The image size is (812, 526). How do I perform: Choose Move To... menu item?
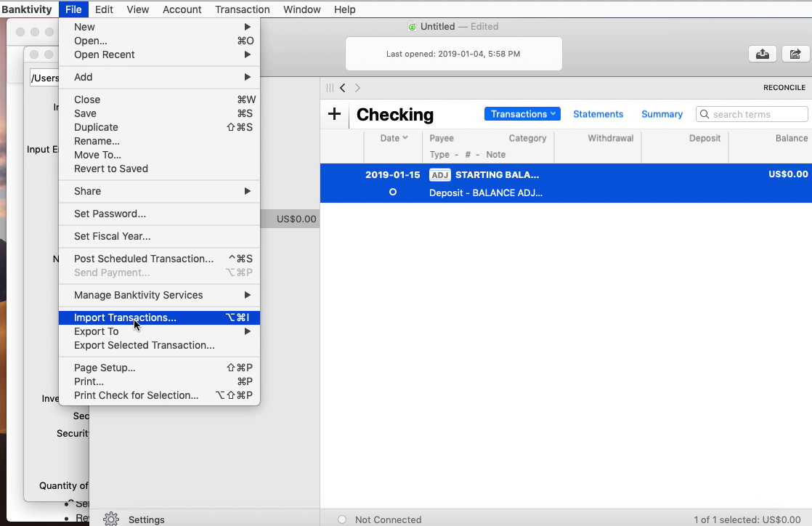click(x=159, y=155)
